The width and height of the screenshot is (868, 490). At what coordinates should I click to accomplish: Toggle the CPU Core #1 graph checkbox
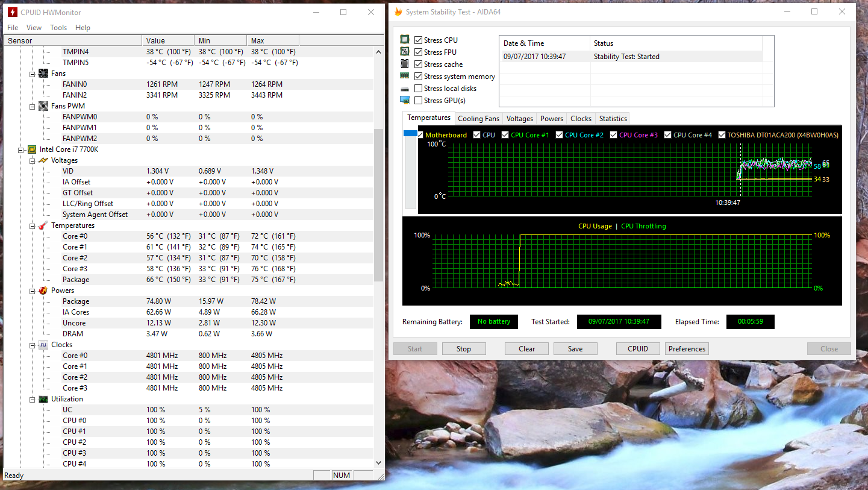[x=505, y=135]
